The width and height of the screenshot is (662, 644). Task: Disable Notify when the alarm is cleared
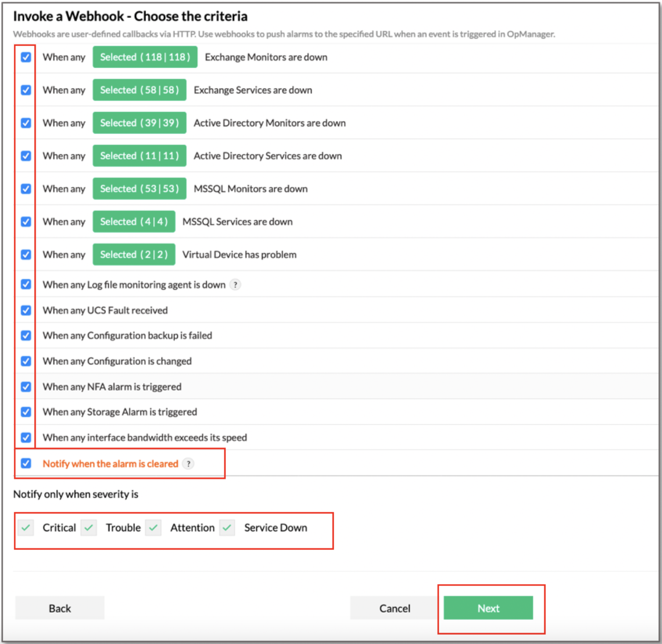(x=26, y=463)
